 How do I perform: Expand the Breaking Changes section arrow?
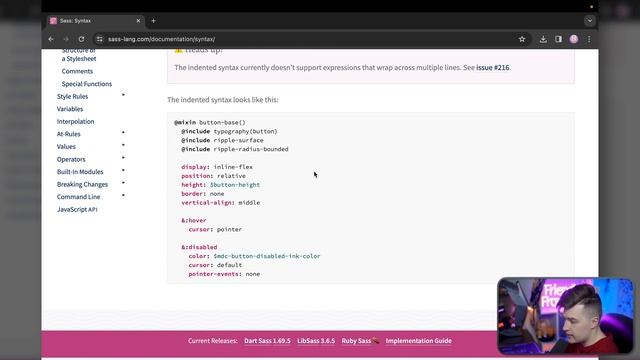tap(123, 183)
